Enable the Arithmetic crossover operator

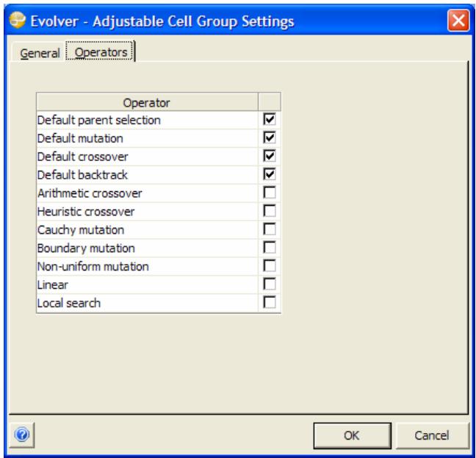coord(269,193)
